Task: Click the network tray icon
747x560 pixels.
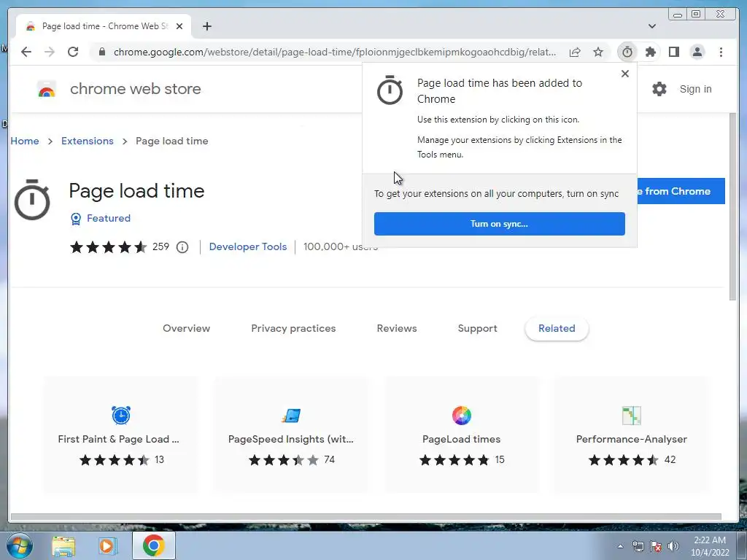Action: (638, 546)
